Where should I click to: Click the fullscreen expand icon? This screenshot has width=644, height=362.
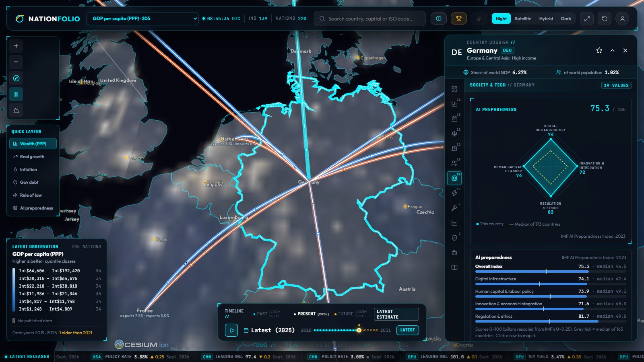coord(587,19)
